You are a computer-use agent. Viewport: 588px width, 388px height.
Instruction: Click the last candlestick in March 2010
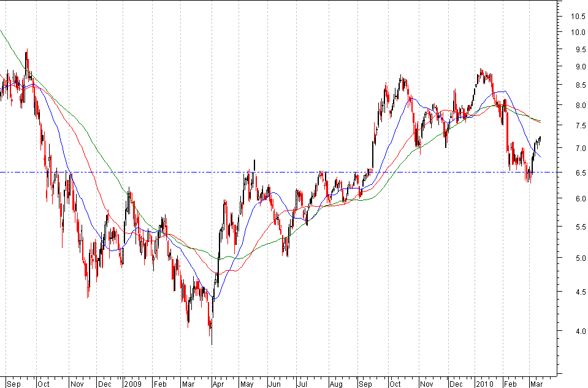point(540,139)
